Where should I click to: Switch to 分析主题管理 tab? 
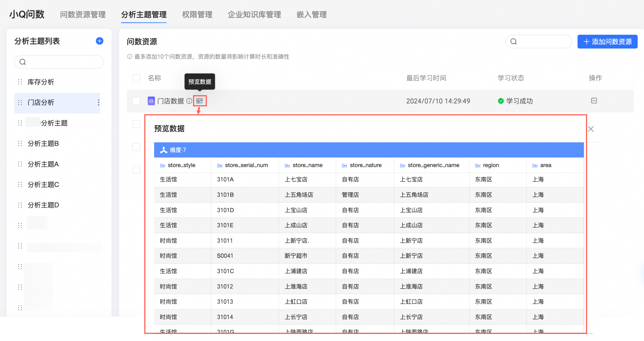[x=144, y=15]
